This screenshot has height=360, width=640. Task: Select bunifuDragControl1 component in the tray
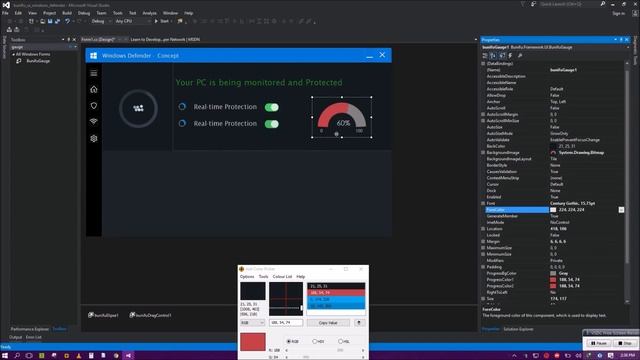(x=150, y=315)
